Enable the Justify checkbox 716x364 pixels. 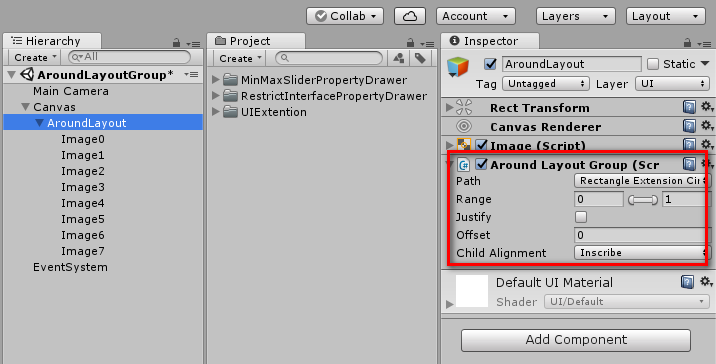pyautogui.click(x=581, y=217)
